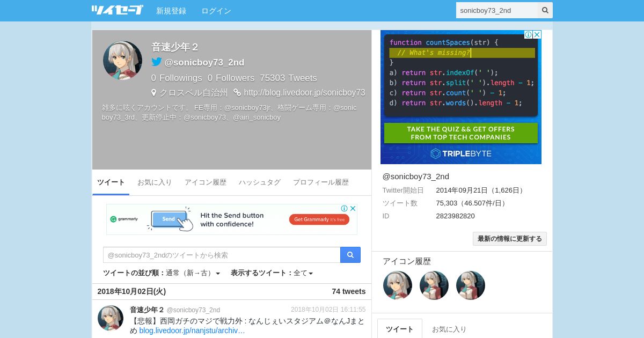Open the first icon history avatar
Viewport: 644px width, 338px height.
coord(398,285)
